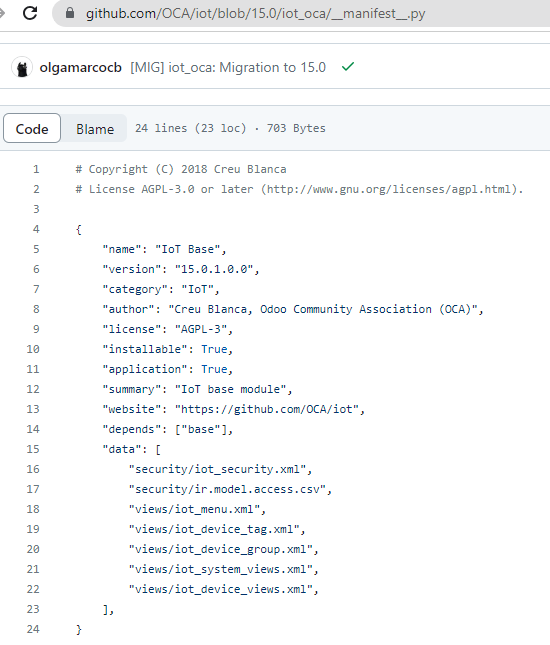This screenshot has width=550, height=645.
Task: Click the "https://github.com/OCA/iot" website string
Action: tap(267, 409)
